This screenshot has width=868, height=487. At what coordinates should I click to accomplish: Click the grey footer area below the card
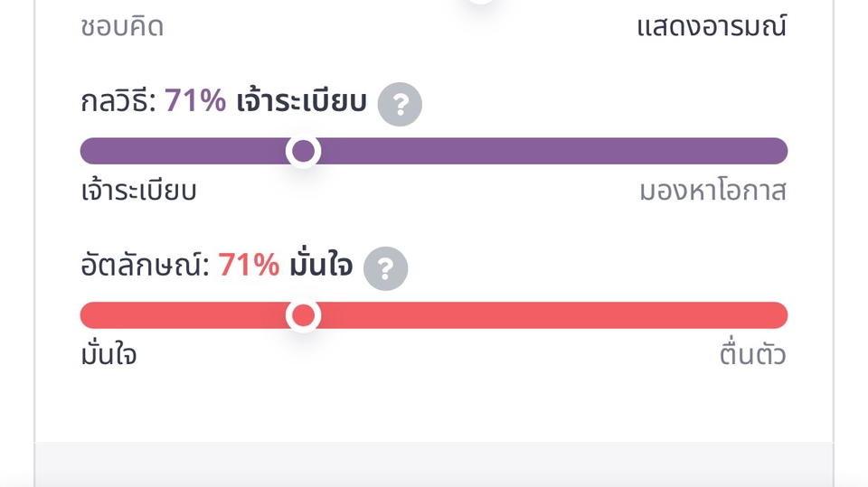434,464
